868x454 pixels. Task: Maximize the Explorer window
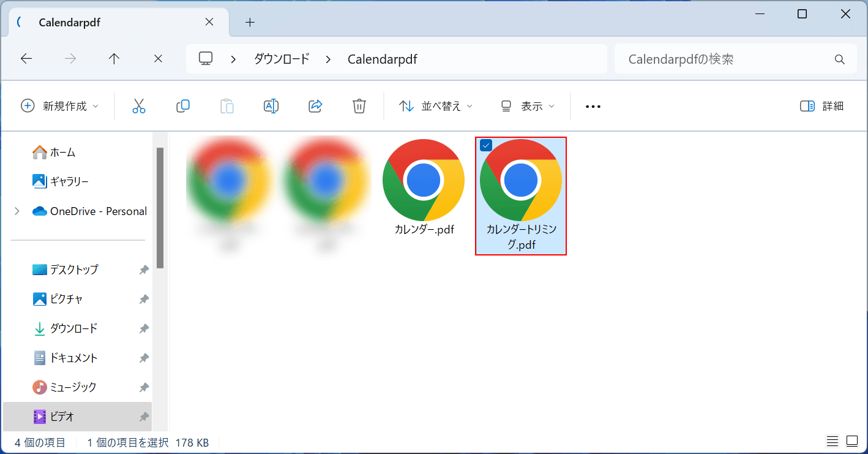[x=802, y=14]
